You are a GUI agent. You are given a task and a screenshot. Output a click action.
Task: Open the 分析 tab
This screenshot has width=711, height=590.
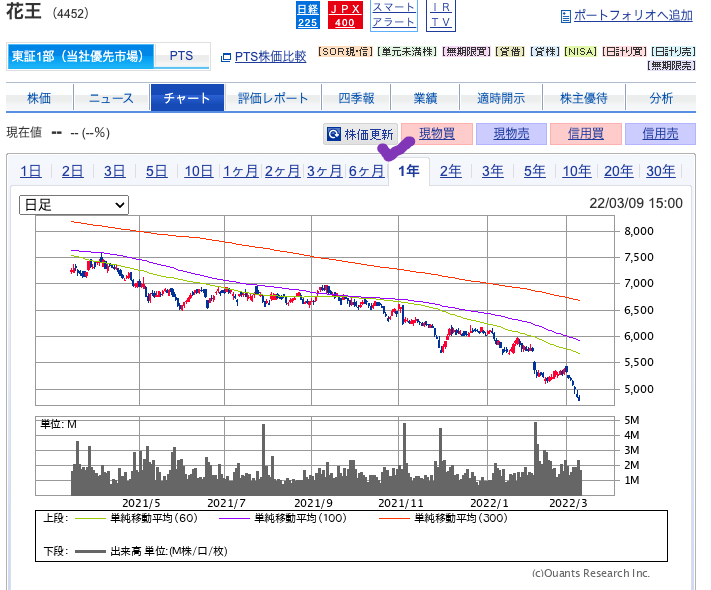pyautogui.click(x=661, y=98)
